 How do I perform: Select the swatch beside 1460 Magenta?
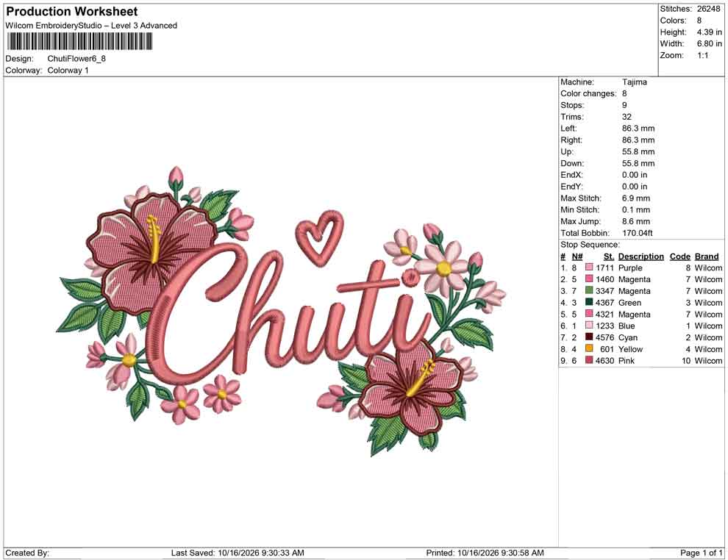click(589, 279)
